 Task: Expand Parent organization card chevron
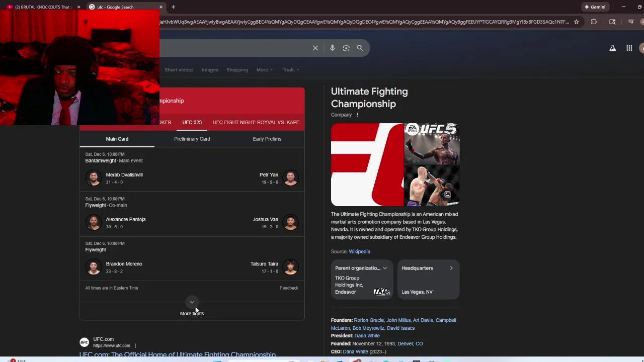click(x=385, y=268)
